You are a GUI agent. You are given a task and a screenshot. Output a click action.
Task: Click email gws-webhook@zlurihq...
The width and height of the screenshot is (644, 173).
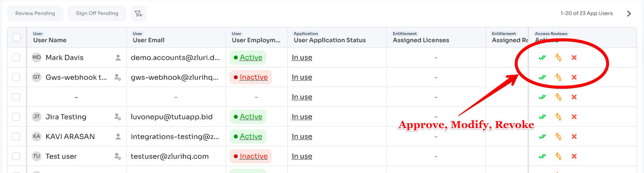point(175,77)
